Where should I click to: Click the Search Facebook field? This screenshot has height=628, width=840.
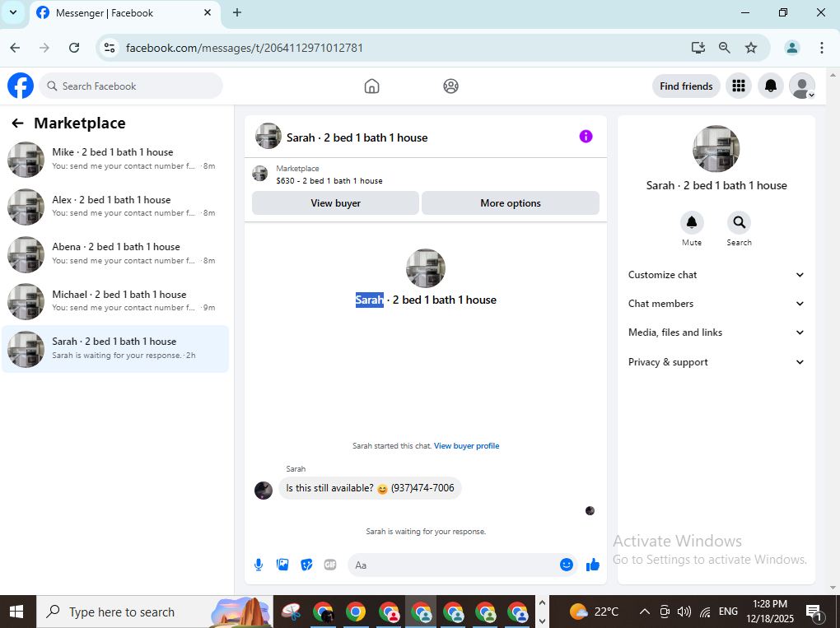tap(131, 86)
